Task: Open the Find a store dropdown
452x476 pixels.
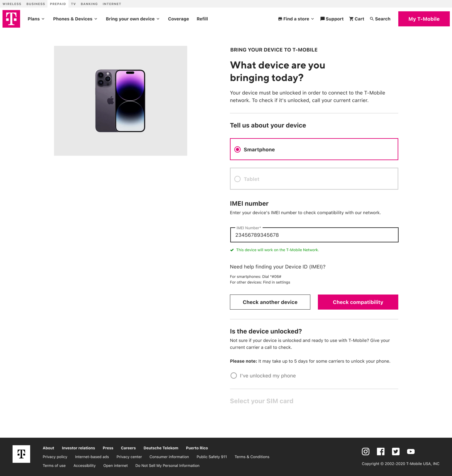Action: pyautogui.click(x=296, y=19)
